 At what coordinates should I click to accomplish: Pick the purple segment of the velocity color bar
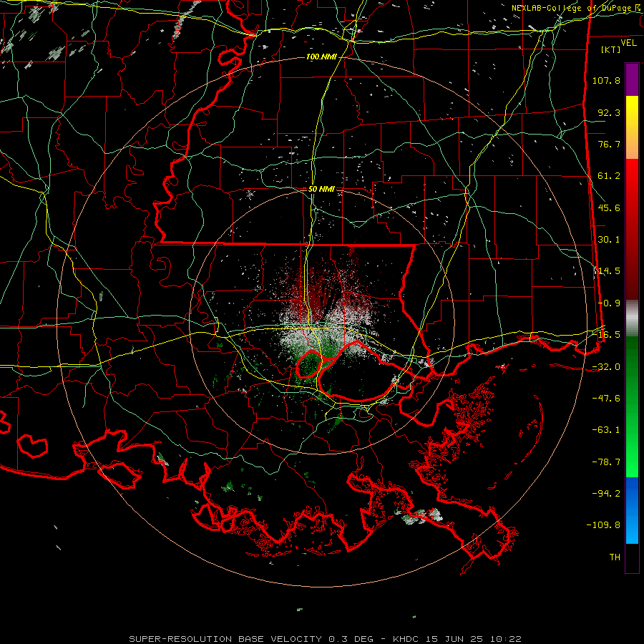pos(632,79)
